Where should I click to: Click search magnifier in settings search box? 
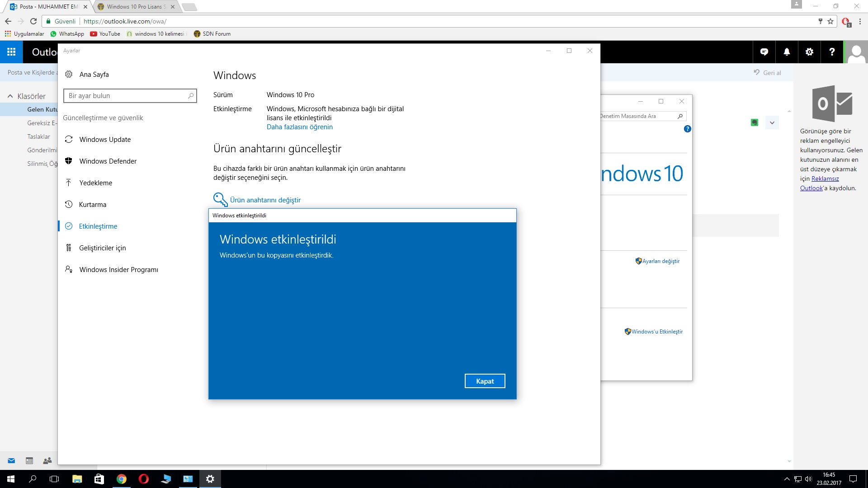point(191,96)
